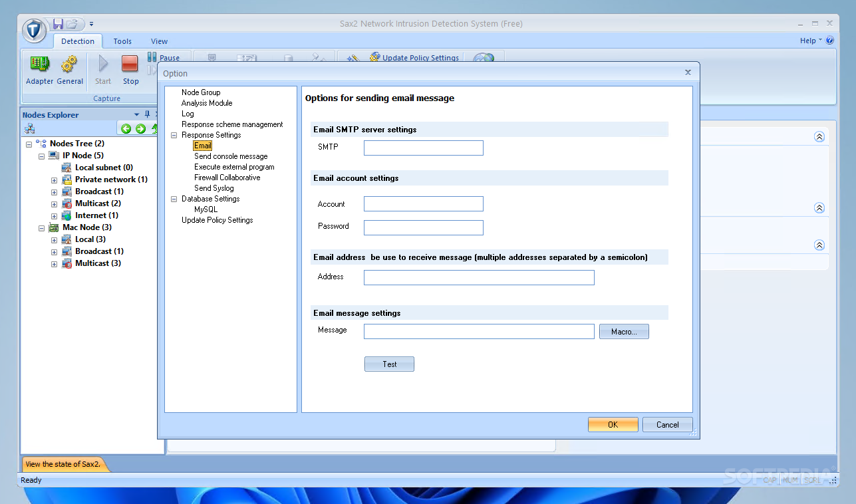
Task: Click the top collapse chevron in right pane
Action: pyautogui.click(x=819, y=136)
